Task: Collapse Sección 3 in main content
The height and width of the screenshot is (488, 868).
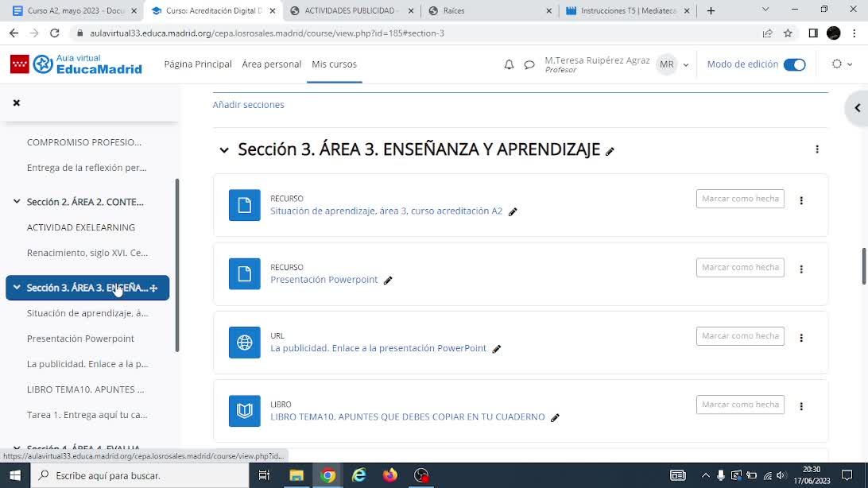Action: [x=223, y=150]
